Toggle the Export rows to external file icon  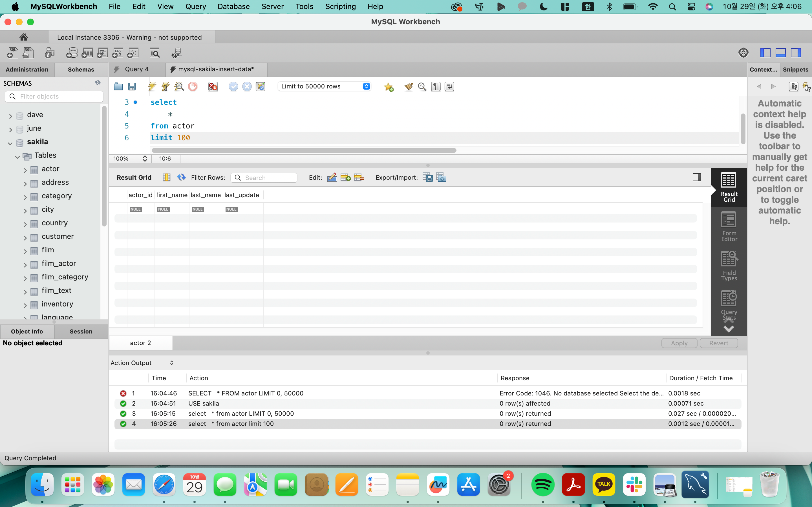click(428, 177)
